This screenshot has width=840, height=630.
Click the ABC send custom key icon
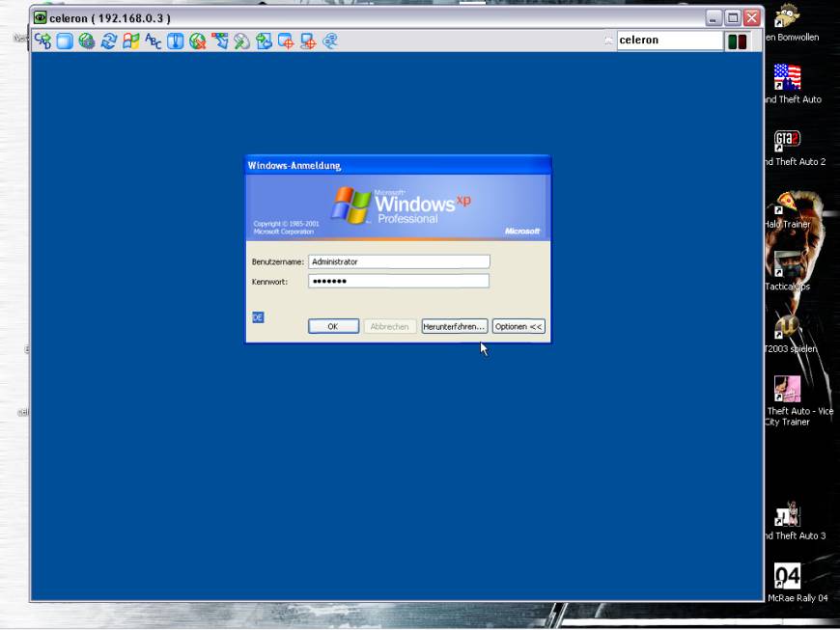tap(154, 41)
